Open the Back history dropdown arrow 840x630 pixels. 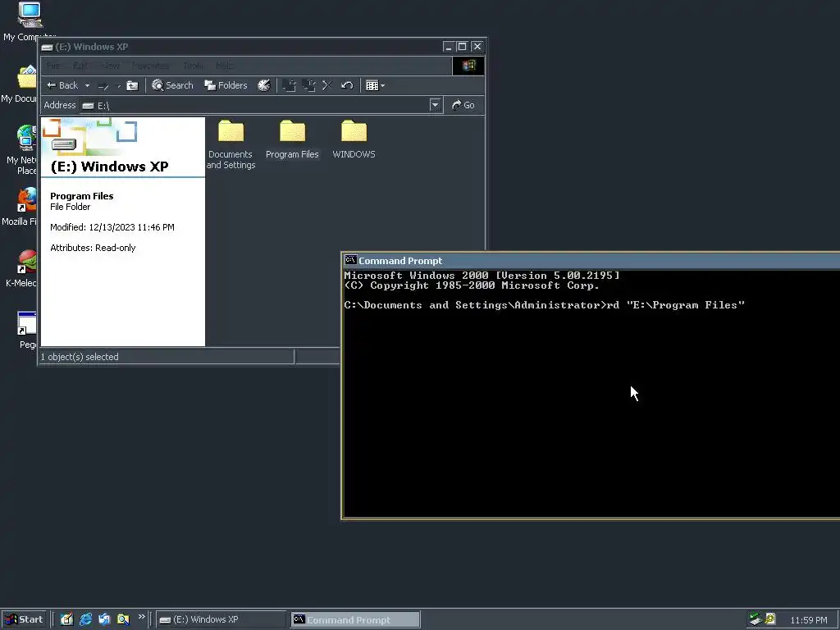click(x=87, y=85)
